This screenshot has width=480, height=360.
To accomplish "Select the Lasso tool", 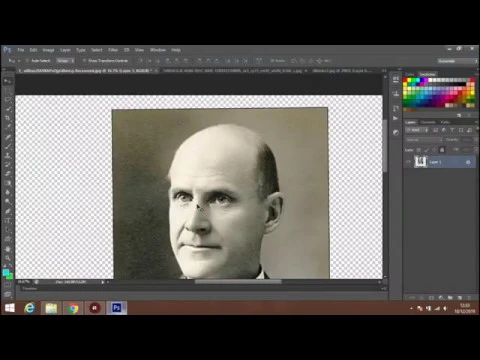I will pos(8,100).
